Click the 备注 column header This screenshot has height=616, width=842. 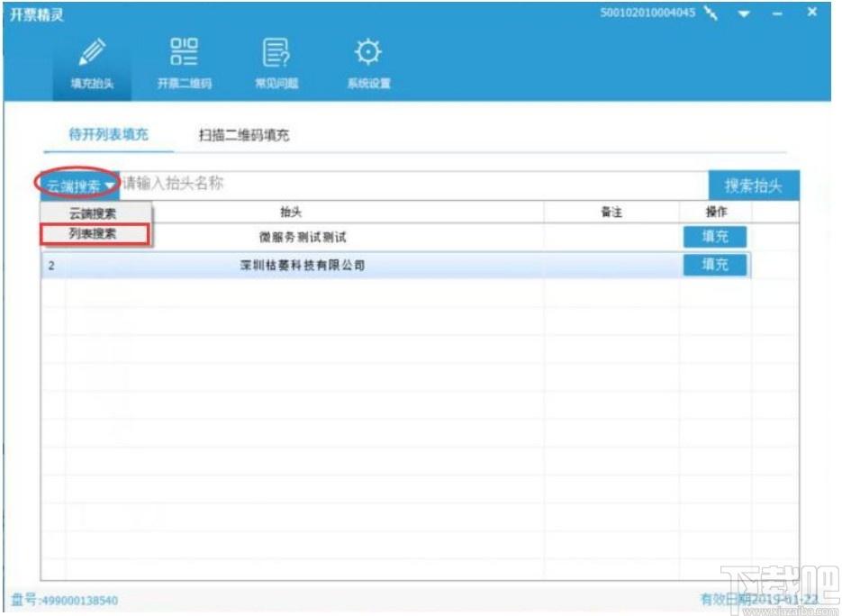point(611,213)
